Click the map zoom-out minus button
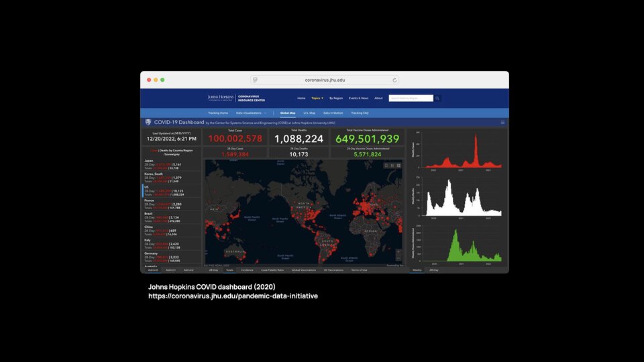 (x=398, y=257)
